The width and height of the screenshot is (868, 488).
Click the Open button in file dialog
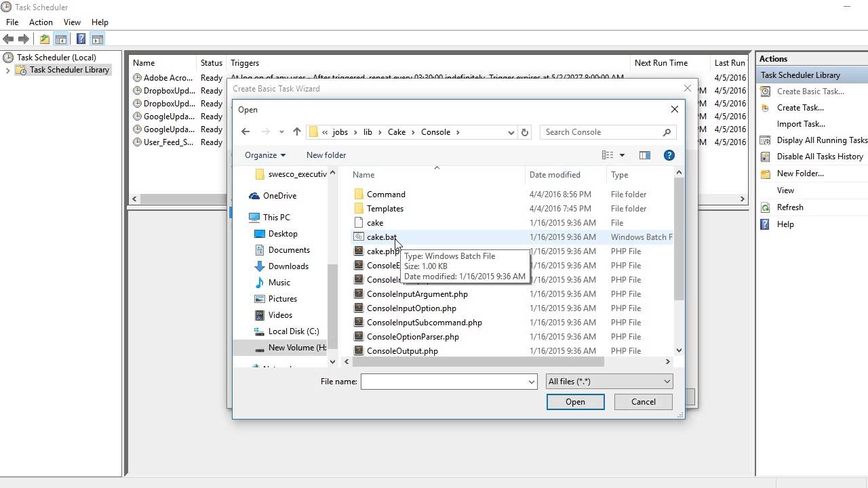pos(575,402)
